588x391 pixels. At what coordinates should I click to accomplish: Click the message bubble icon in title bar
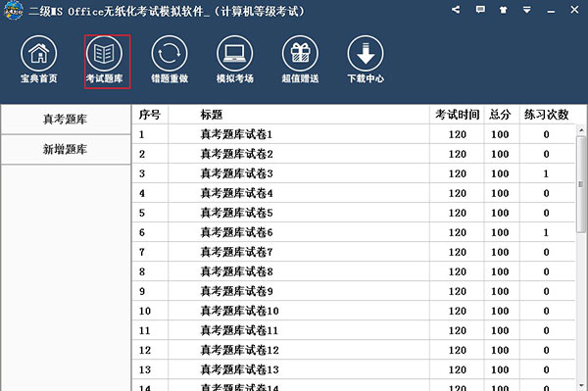[480, 10]
